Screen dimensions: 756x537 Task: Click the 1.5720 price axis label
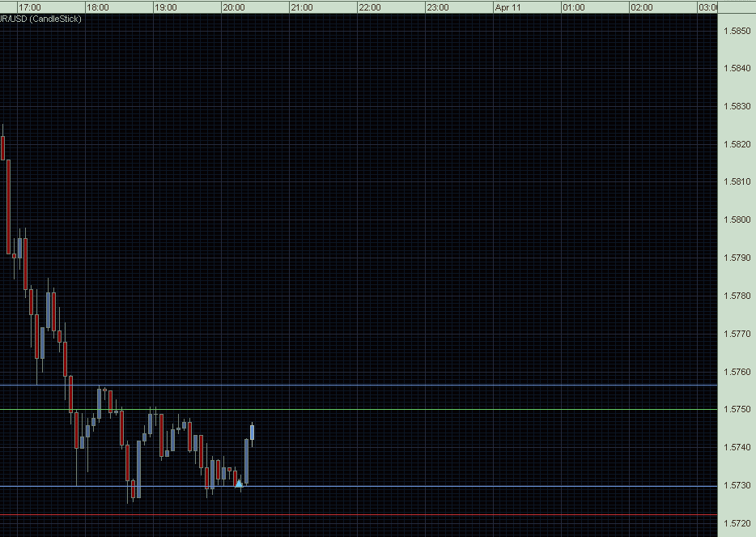point(737,523)
